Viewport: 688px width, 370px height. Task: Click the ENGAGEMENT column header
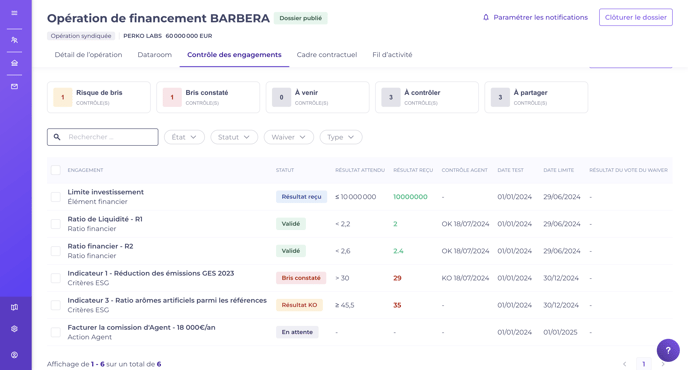[85, 170]
